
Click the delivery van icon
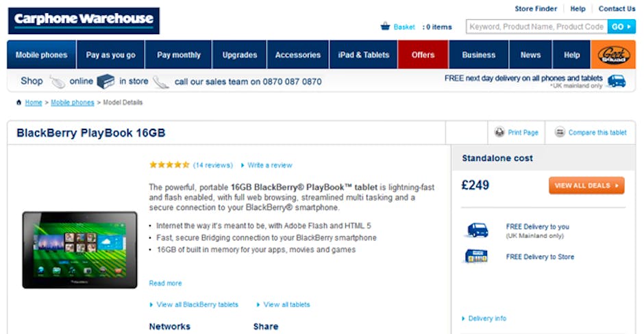click(x=477, y=230)
